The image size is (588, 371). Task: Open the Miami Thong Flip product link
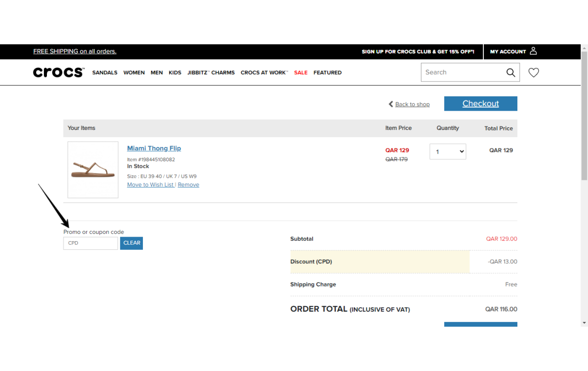coord(154,148)
